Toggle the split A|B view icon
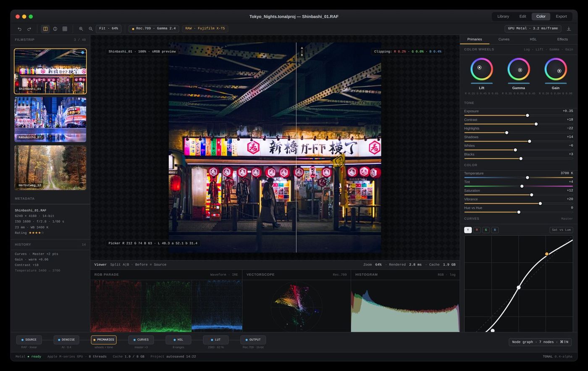 pos(45,29)
